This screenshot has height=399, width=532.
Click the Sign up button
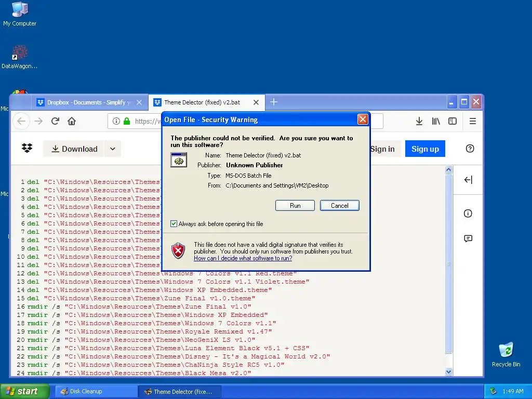pyautogui.click(x=425, y=149)
